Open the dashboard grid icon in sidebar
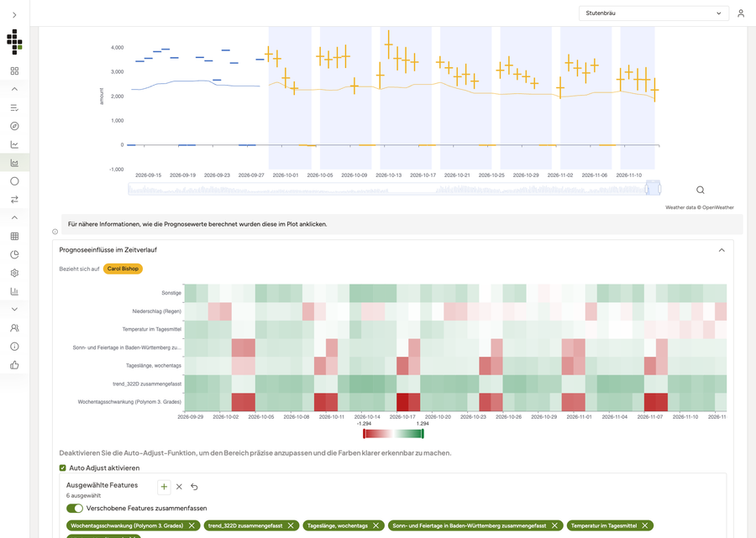This screenshot has height=538, width=756. coord(14,71)
